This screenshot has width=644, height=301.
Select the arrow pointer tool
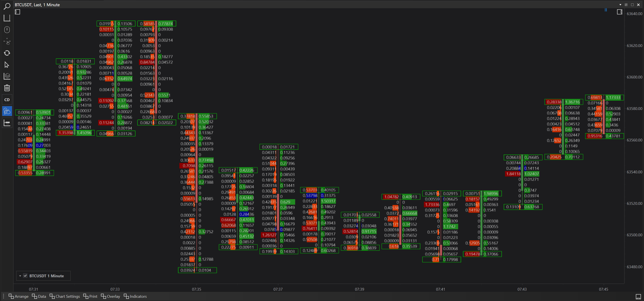pos(7,65)
